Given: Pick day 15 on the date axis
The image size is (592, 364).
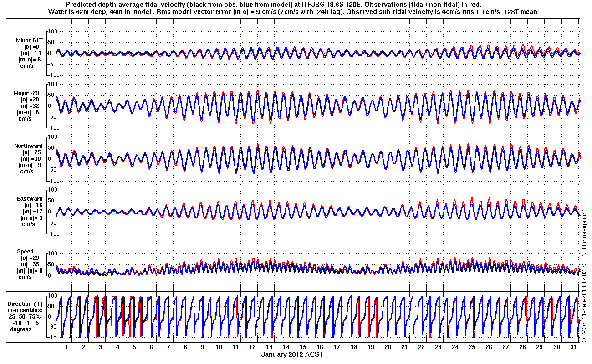Looking at the screenshot, I should [x=303, y=347].
